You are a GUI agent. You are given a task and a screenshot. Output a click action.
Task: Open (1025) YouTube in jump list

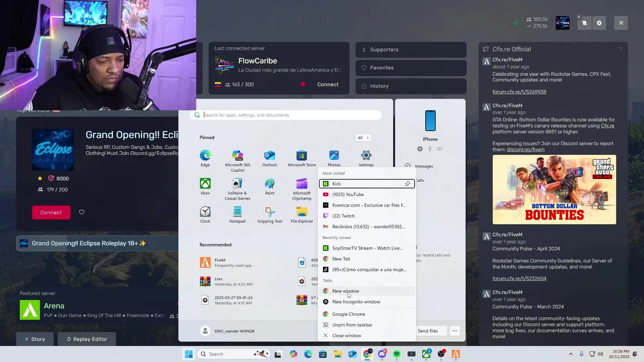coord(367,195)
